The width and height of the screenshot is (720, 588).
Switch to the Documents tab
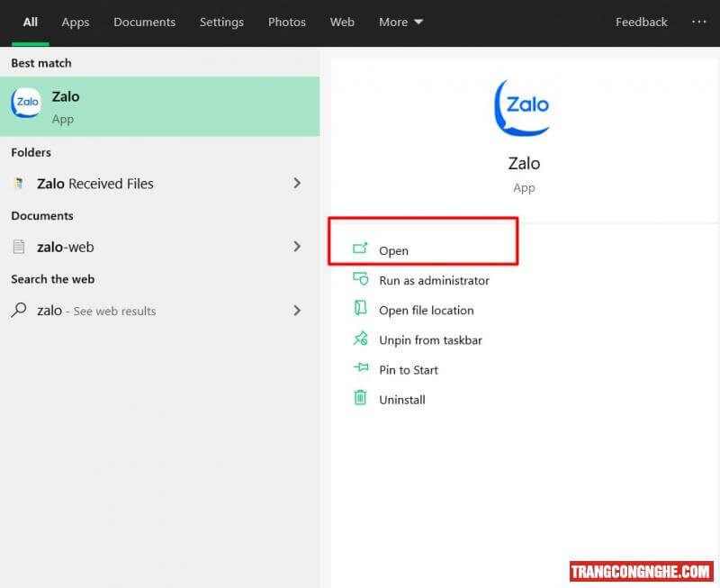click(144, 22)
